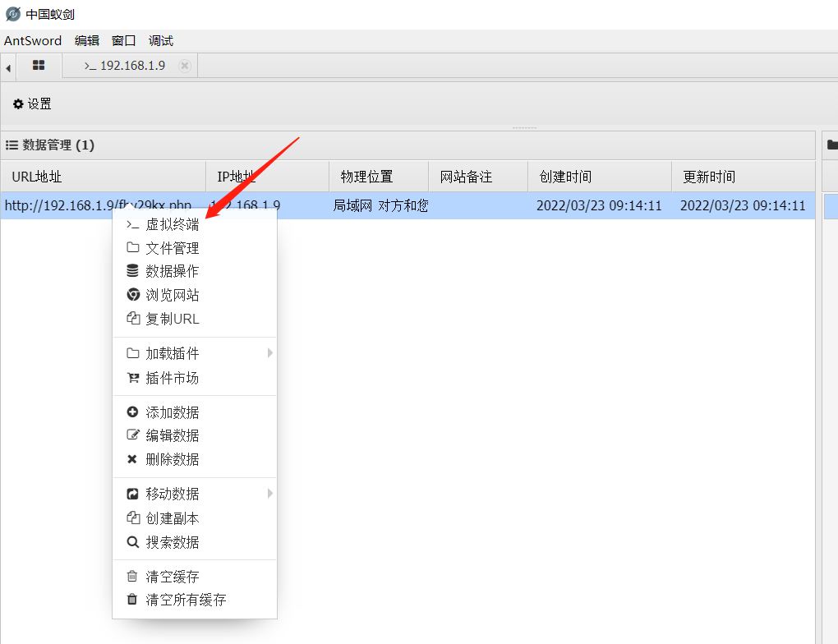Viewport: 838px width, 644px height.
Task: Click the 创建时间 cell 2022/03/23 09:14:11
Action: (599, 205)
